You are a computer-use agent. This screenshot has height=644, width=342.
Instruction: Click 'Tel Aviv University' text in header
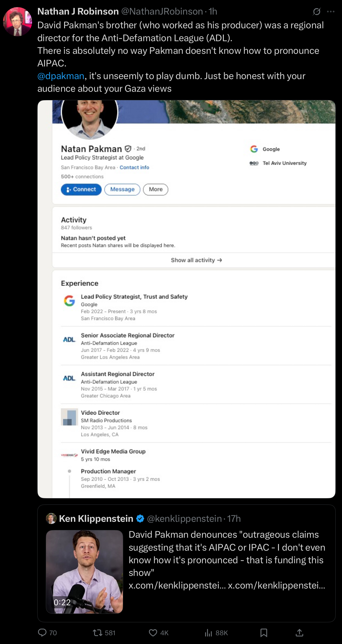click(285, 163)
